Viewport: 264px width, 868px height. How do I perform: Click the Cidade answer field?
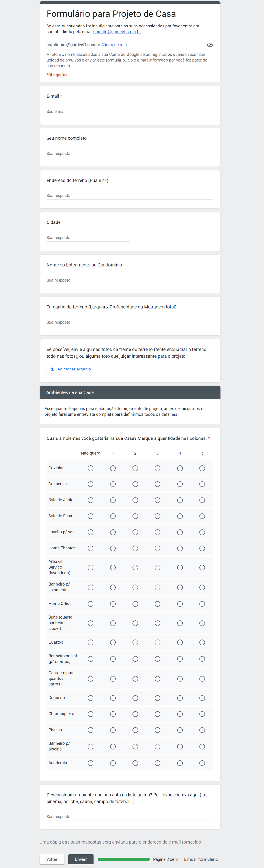click(88, 238)
